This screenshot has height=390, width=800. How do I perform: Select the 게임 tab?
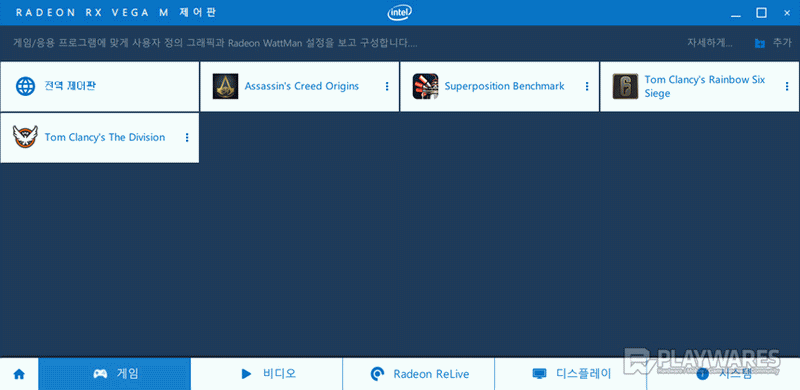tap(114, 374)
